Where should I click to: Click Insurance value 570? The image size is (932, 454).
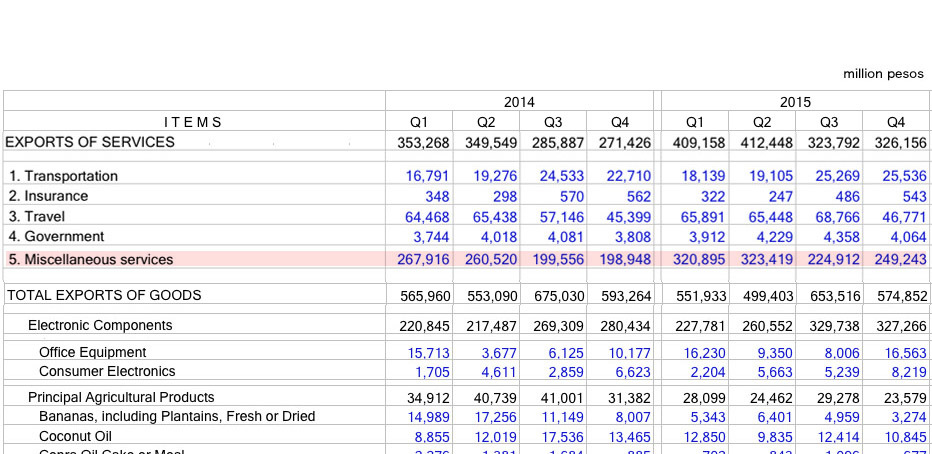tap(572, 196)
